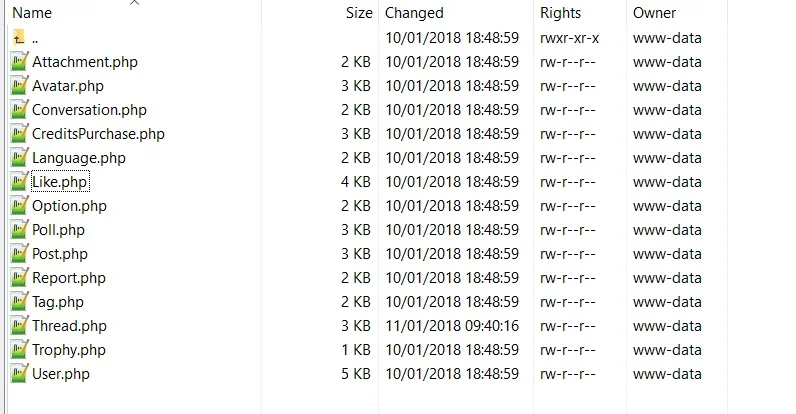
Task: Select the Avatar.php file icon
Action: coord(19,85)
